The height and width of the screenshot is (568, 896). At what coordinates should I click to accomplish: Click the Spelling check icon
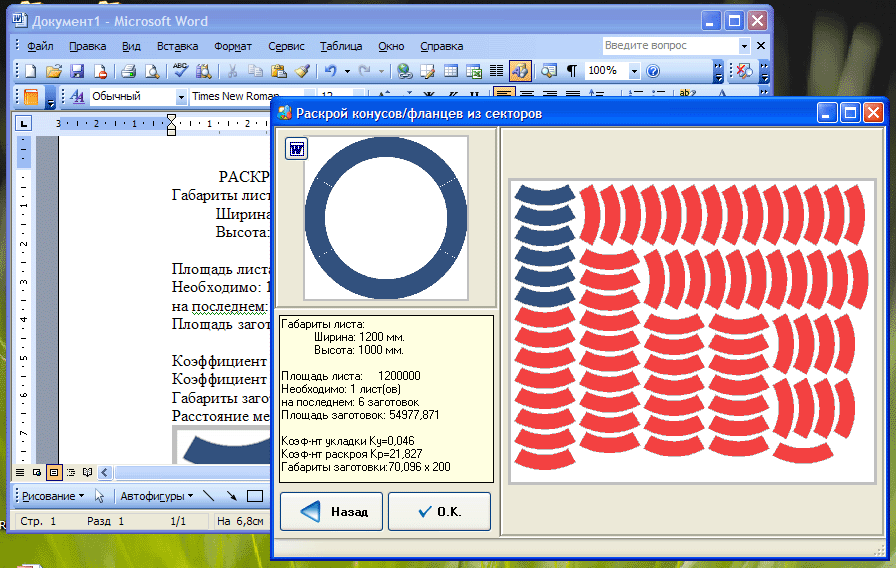(180, 71)
